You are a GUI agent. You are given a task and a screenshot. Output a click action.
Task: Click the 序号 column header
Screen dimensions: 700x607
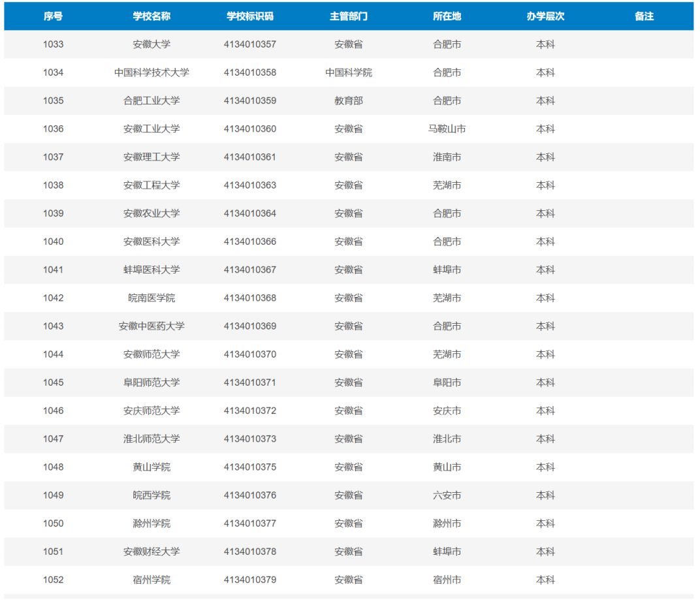(54, 16)
